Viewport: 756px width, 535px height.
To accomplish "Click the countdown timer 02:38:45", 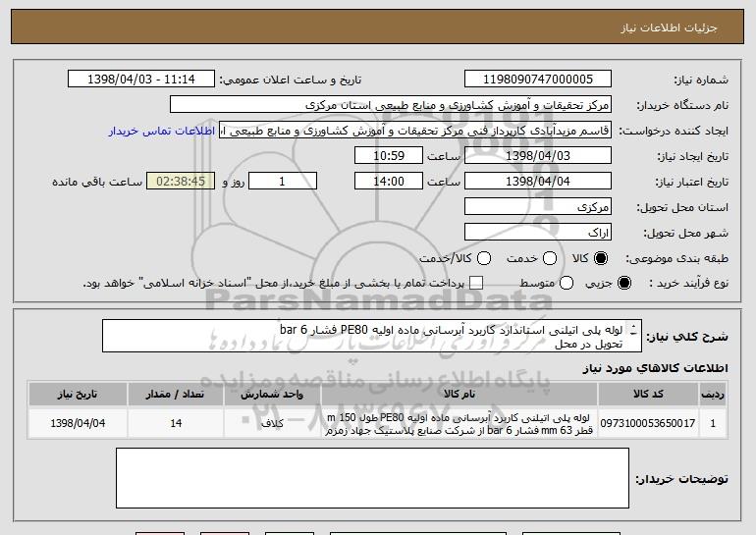I will [x=181, y=182].
